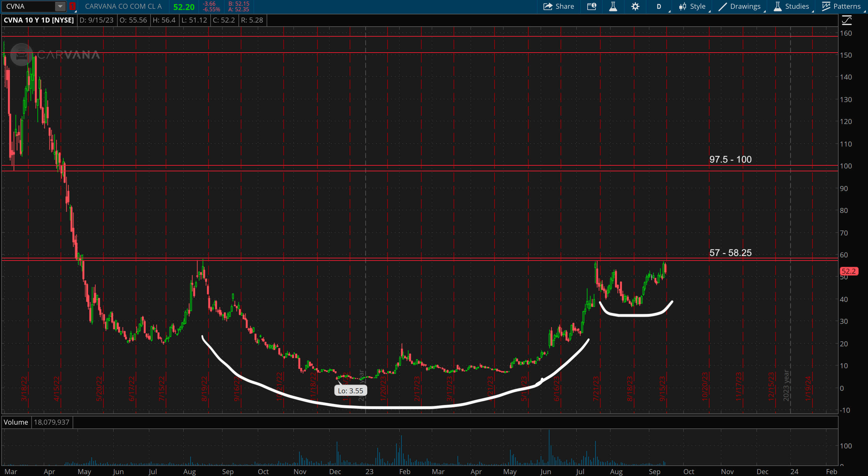This screenshot has width=868, height=476.
Task: Click the 97.5 - 100 price level label
Action: pyautogui.click(x=731, y=159)
